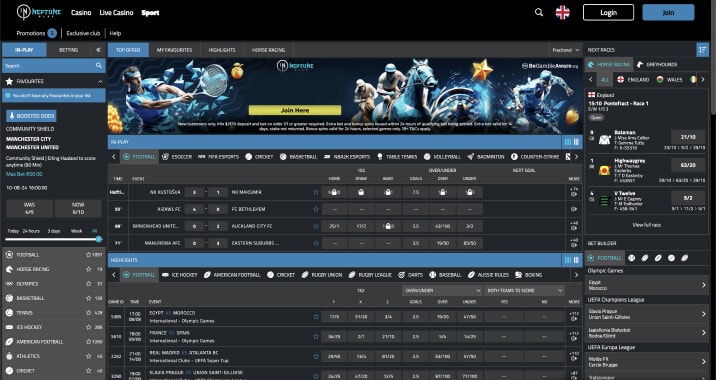716x380 pixels.
Task: Favourite Manurewa AFC vs Eastern Suburbs star
Action: 316,243
